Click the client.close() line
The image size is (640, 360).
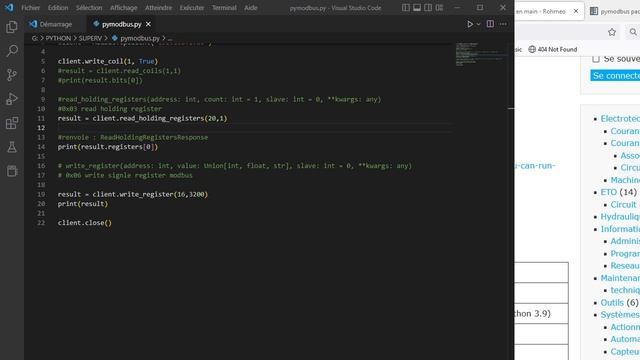point(84,223)
